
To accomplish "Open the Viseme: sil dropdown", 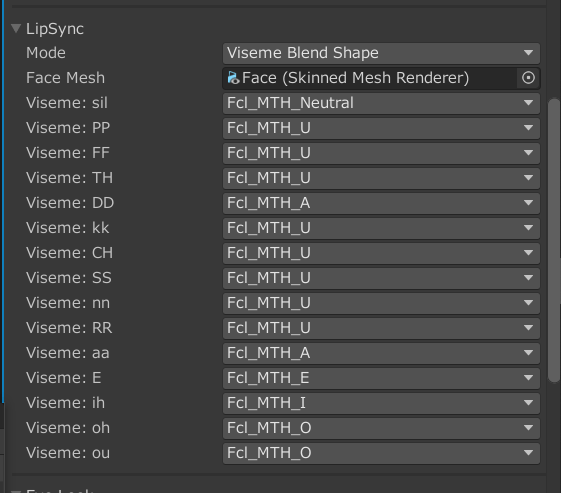I will pyautogui.click(x=381, y=103).
